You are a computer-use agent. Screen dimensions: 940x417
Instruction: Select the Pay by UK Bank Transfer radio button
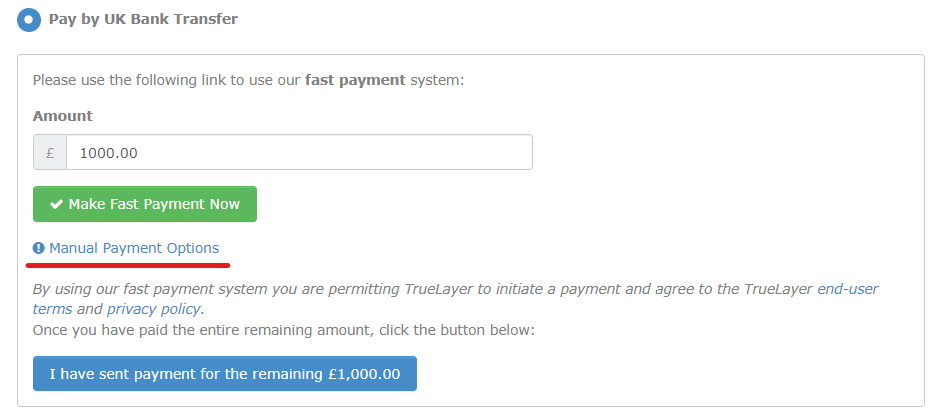pyautogui.click(x=29, y=19)
